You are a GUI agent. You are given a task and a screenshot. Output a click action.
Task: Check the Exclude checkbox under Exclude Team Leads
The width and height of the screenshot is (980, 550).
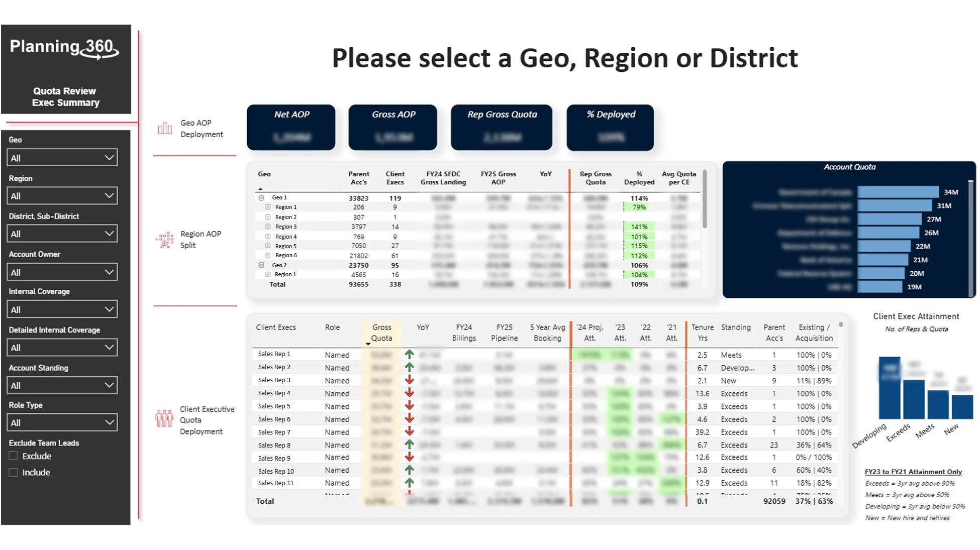(x=13, y=456)
